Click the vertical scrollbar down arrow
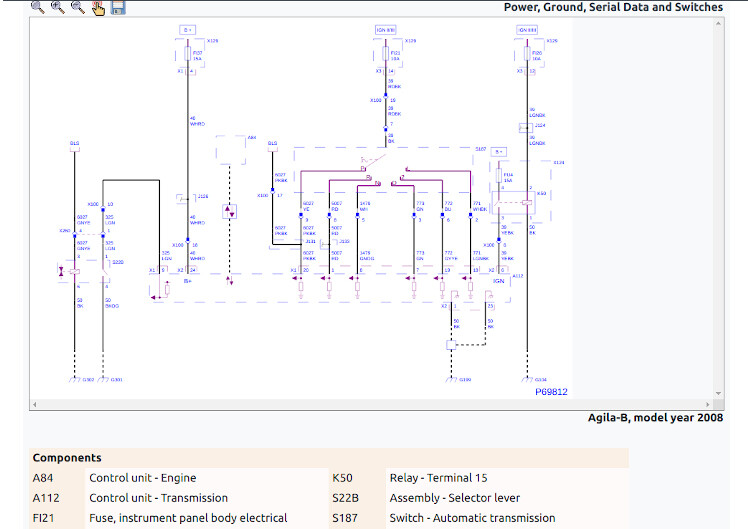Screen dimensions: 748x529 point(718,394)
